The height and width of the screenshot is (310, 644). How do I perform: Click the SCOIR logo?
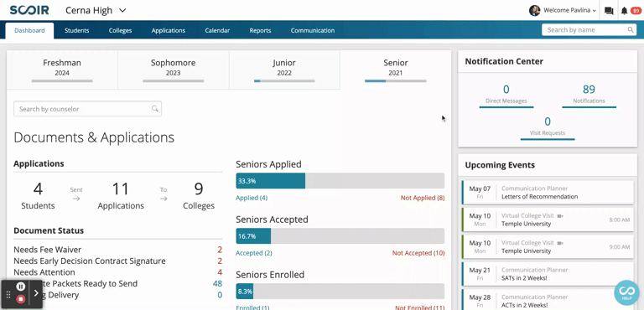(29, 10)
